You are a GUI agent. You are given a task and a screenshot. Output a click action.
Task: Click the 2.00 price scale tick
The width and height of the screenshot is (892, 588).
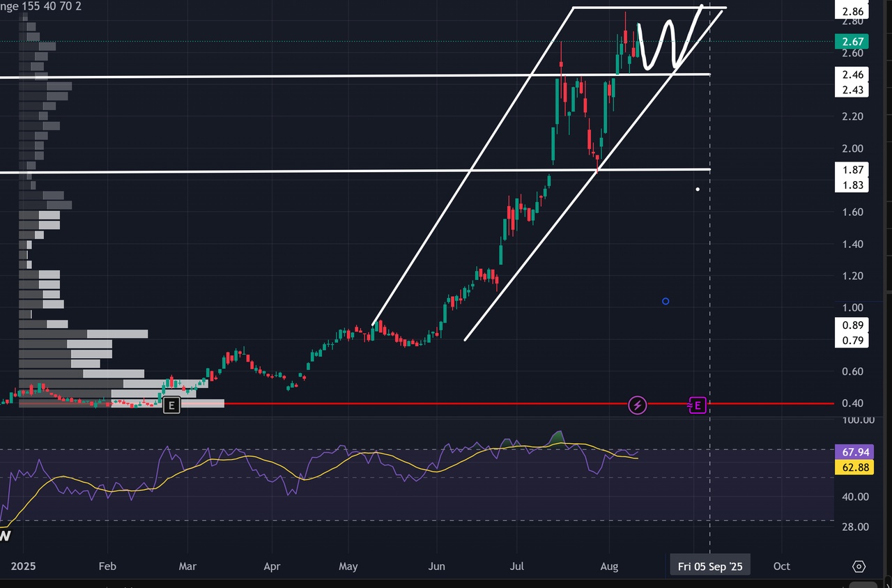852,148
